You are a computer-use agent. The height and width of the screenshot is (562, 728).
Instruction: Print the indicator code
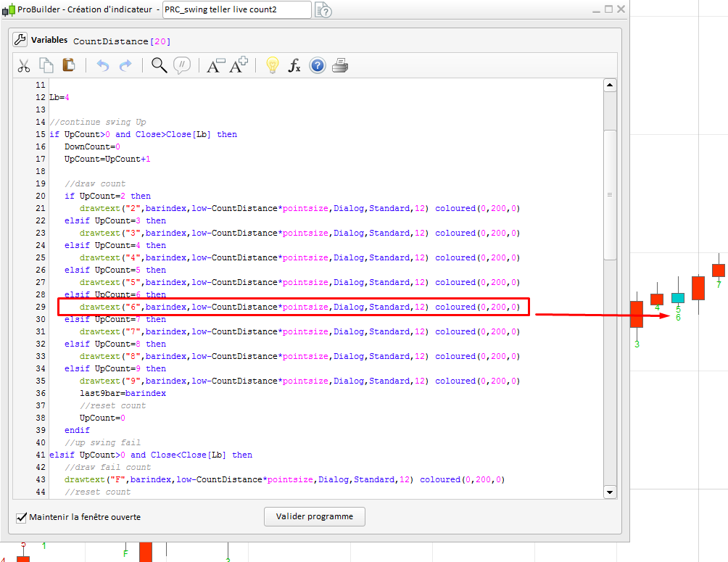340,65
